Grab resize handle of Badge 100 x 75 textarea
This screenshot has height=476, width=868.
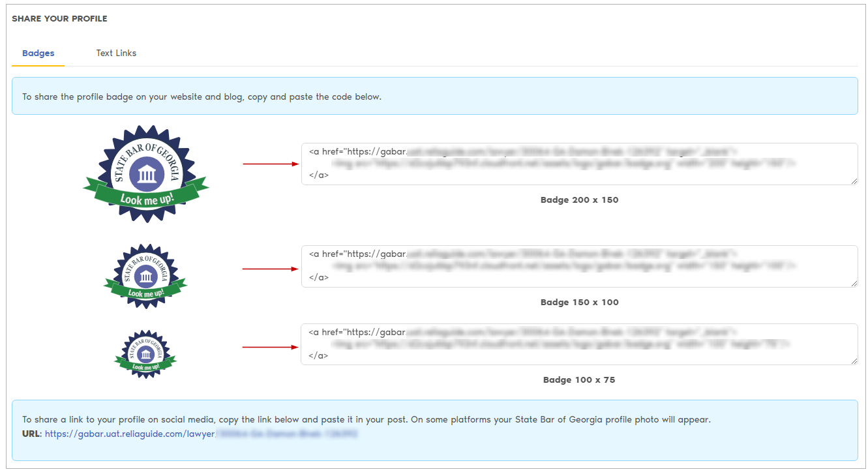coord(854,361)
